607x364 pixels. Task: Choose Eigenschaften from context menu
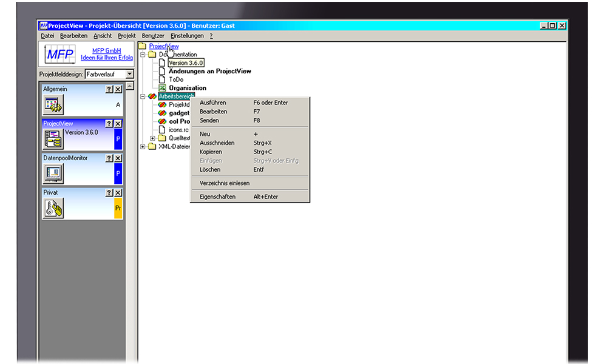pyautogui.click(x=249, y=197)
